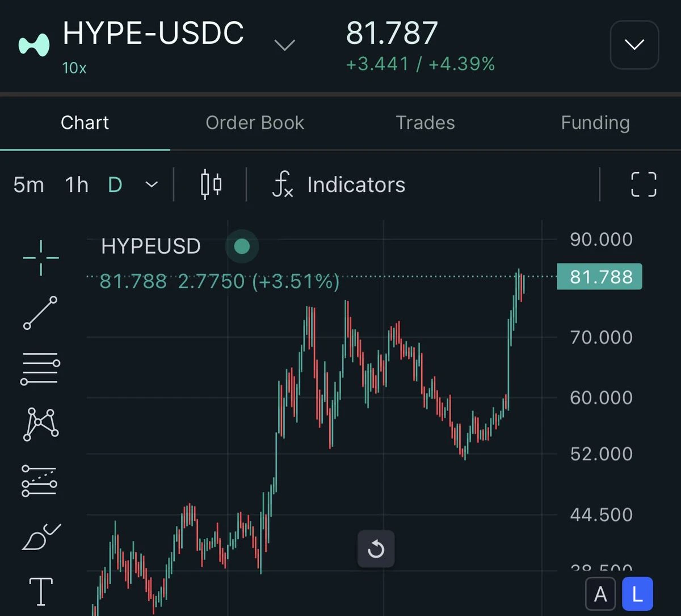681x616 pixels.
Task: Click the 90.000 price axis label
Action: pyautogui.click(x=601, y=240)
